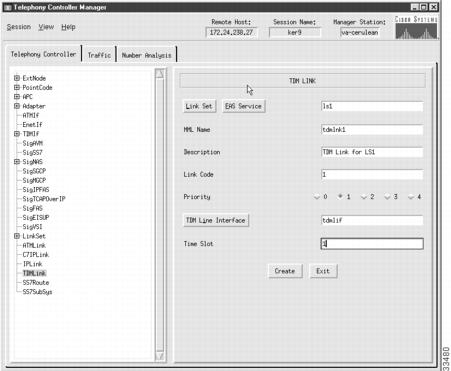The image size is (451, 371).
Task: Open the Help menu
Action: [68, 27]
